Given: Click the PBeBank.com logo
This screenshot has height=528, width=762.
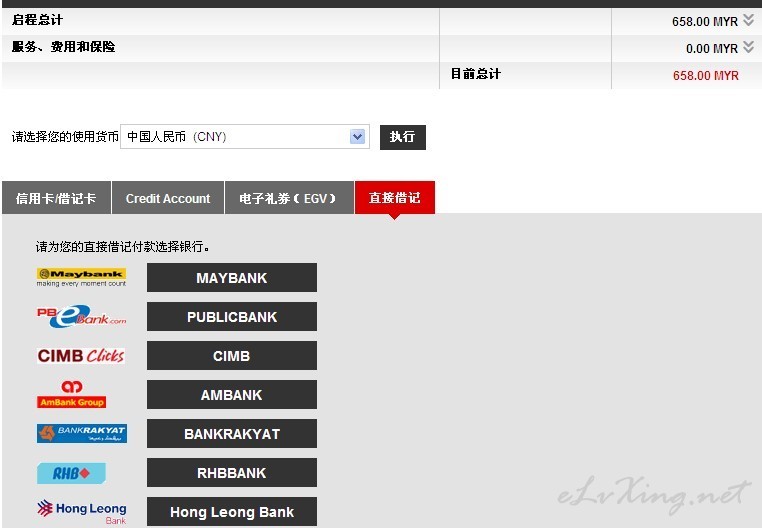Looking at the screenshot, I should pos(81,316).
